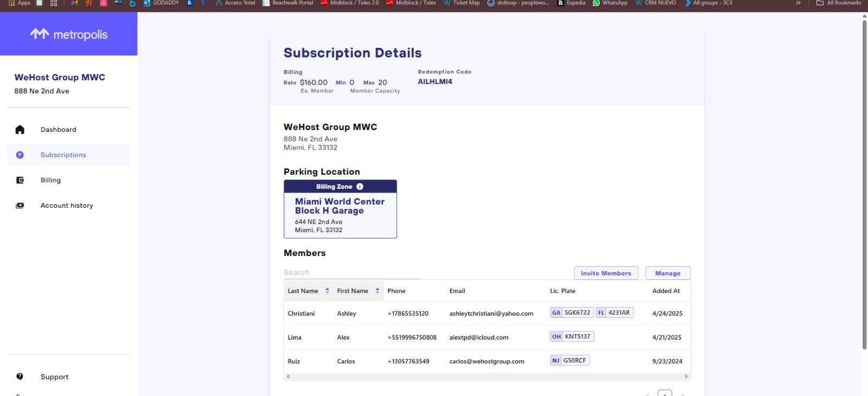Open the Expedia bookmark
The height and width of the screenshot is (396, 868).
(571, 3)
